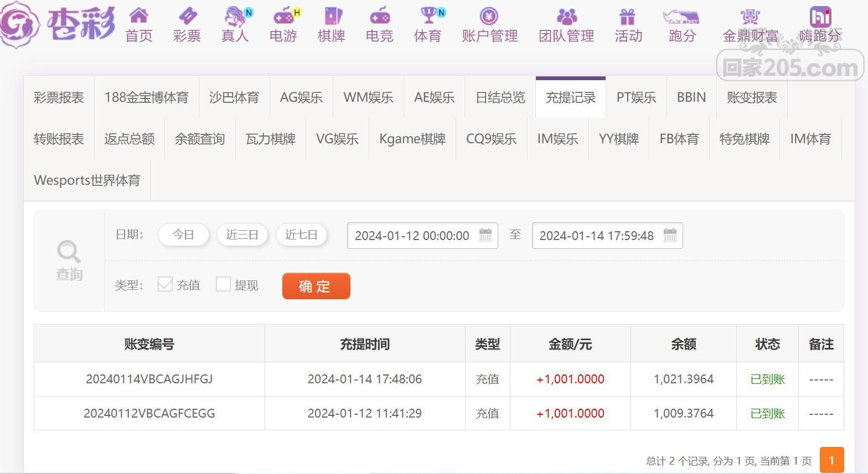868x474 pixels.
Task: Open the 金鼎财富 icon
Action: coord(750,16)
